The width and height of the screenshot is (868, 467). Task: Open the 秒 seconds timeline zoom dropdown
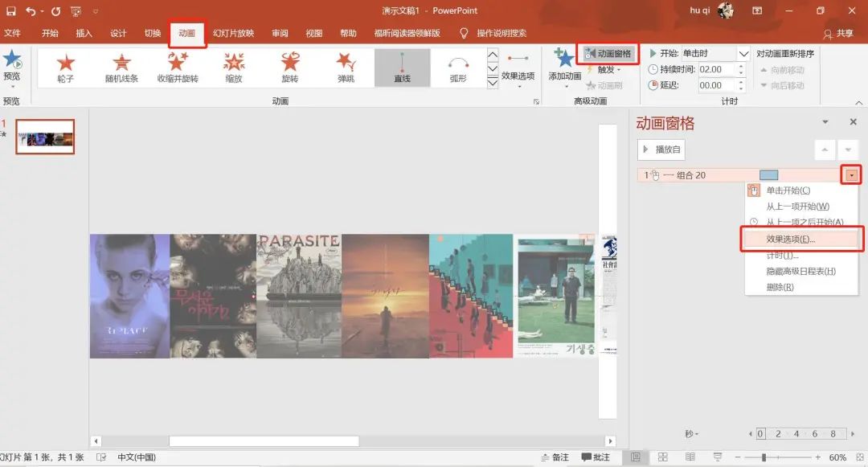(x=691, y=434)
